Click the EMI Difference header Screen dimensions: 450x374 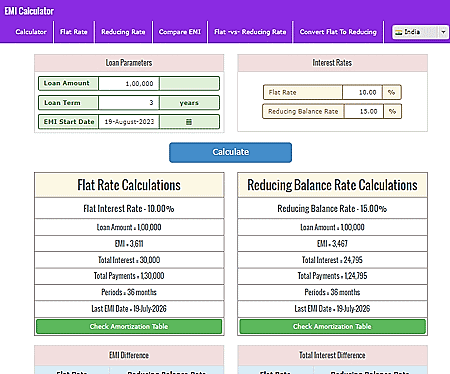(x=129, y=355)
